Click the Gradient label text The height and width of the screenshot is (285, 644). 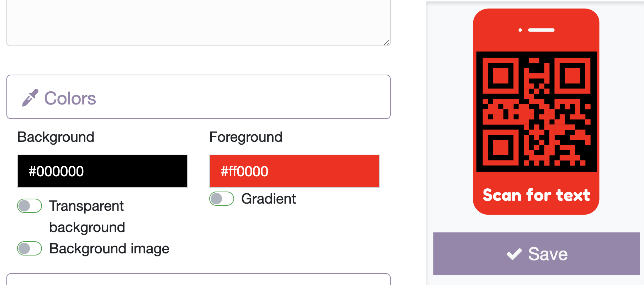[x=269, y=199]
